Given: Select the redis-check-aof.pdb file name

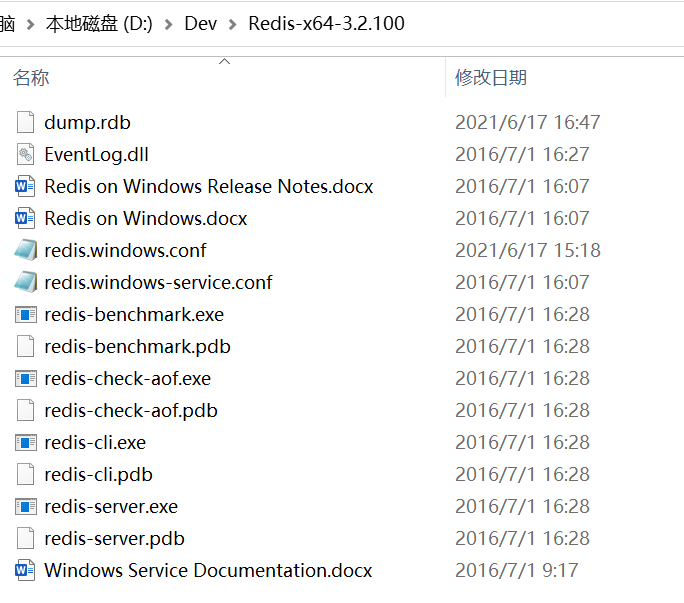Looking at the screenshot, I should pyautogui.click(x=131, y=411).
